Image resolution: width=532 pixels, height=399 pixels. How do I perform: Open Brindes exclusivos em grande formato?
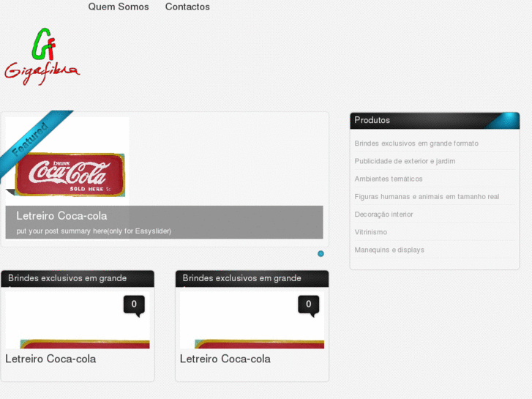tap(416, 143)
